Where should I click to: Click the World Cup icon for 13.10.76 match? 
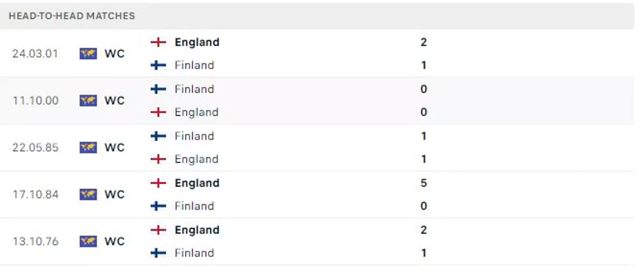88,241
